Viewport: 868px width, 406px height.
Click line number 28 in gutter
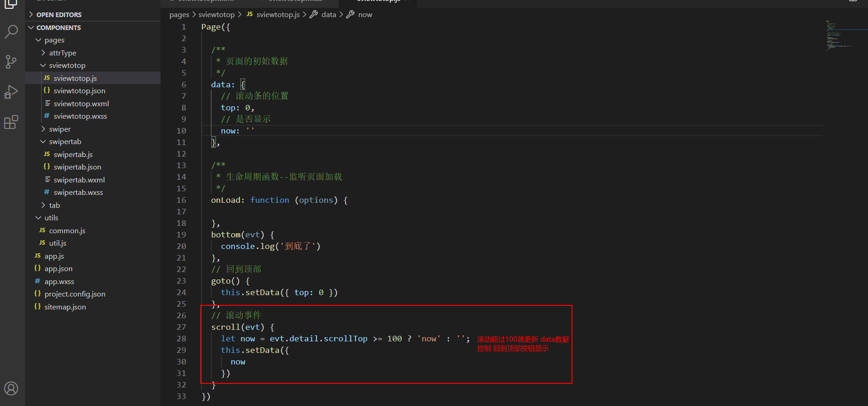coord(181,339)
